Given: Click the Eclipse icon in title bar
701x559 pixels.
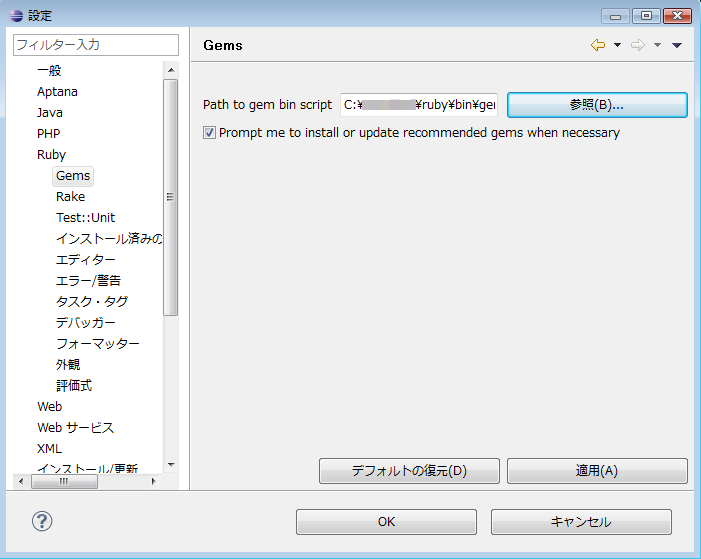Looking at the screenshot, I should (x=16, y=16).
